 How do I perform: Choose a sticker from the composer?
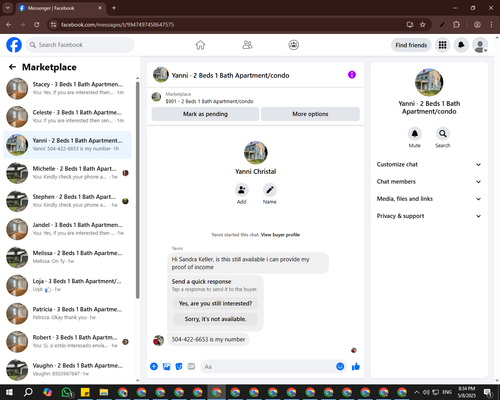[x=179, y=366]
